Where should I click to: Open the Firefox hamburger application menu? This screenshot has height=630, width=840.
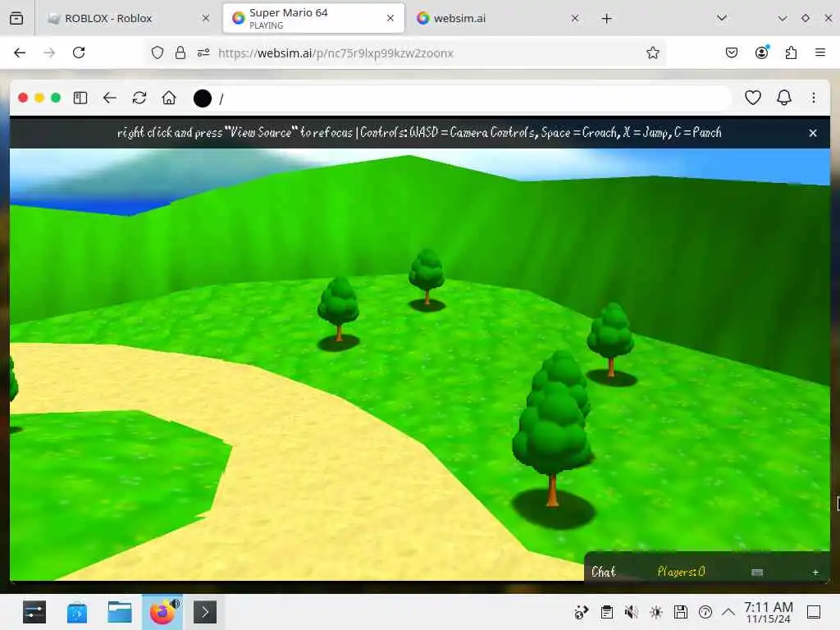(x=820, y=52)
